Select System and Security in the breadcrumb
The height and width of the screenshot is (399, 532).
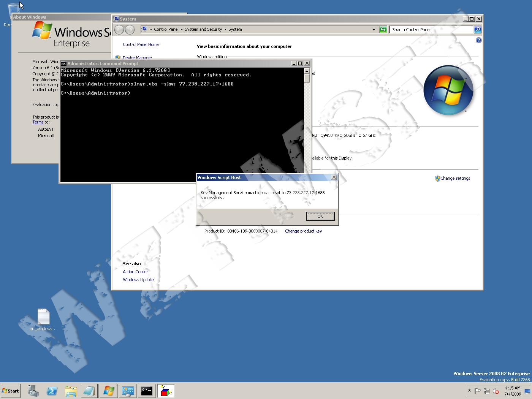203,29
